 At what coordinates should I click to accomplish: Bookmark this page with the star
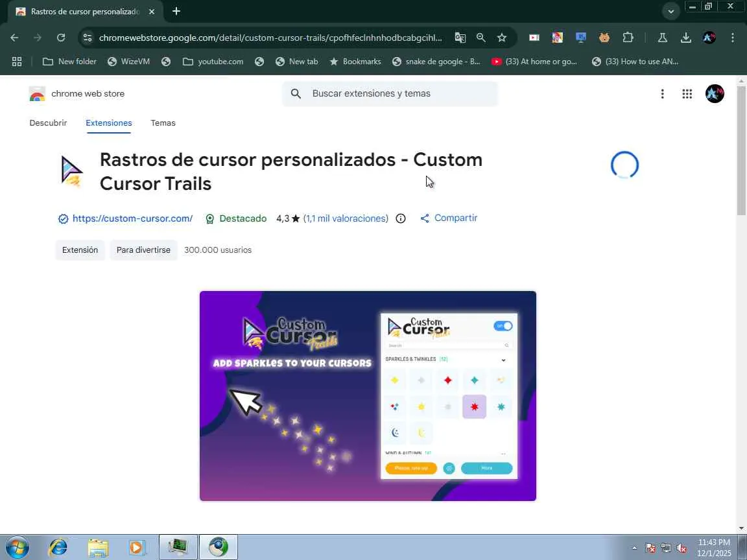502,38
